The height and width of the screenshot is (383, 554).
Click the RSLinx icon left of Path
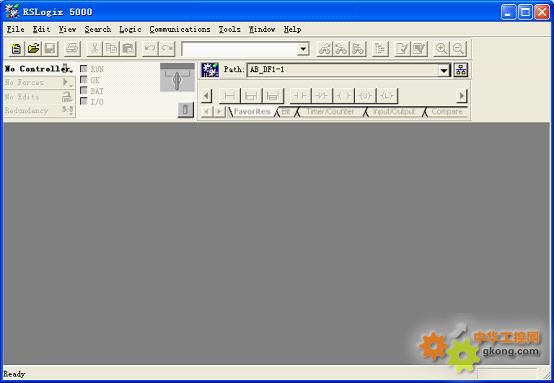coord(210,70)
